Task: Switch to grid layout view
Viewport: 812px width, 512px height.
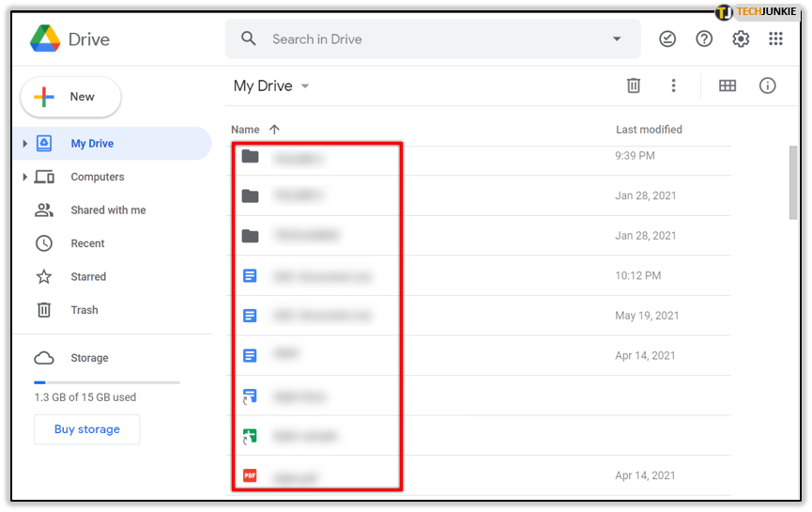Action: [728, 85]
